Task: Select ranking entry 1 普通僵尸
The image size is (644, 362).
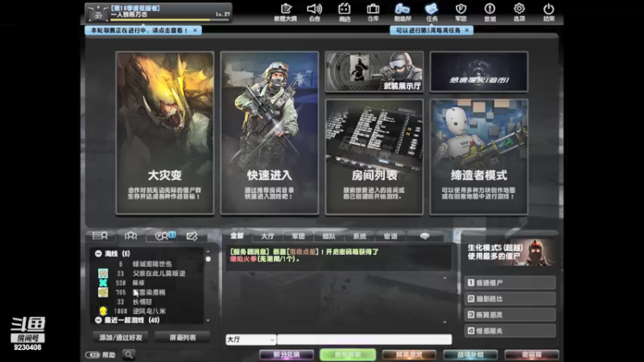Action: click(x=510, y=282)
